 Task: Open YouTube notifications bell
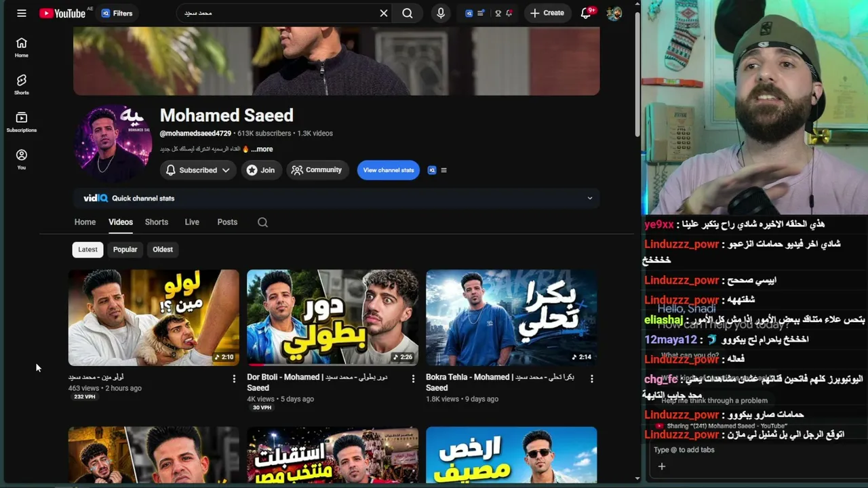point(587,13)
